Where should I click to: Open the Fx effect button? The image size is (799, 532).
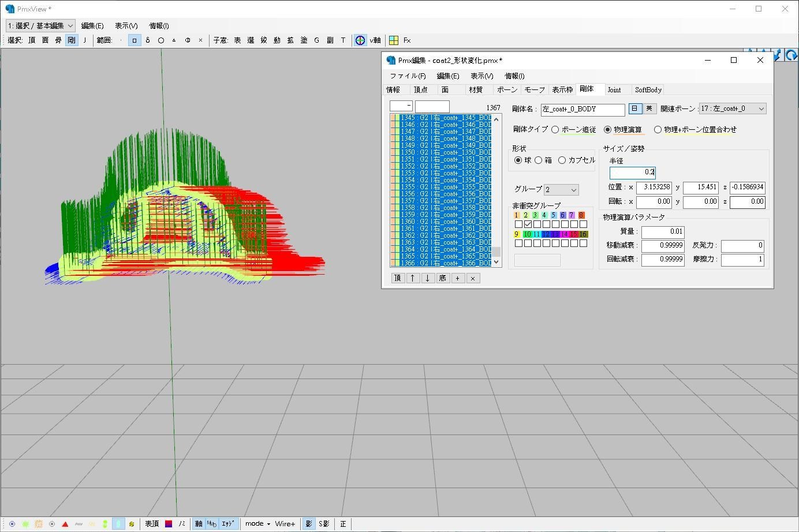(x=407, y=40)
